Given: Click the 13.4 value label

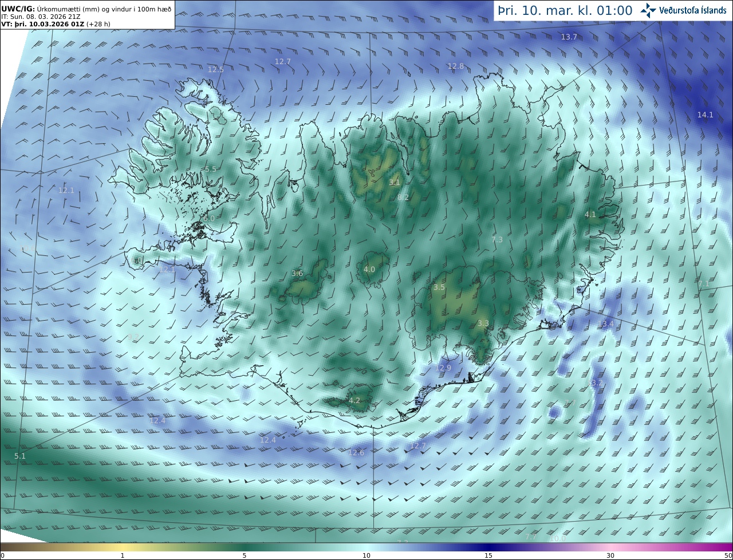Looking at the screenshot, I should pos(605,324).
